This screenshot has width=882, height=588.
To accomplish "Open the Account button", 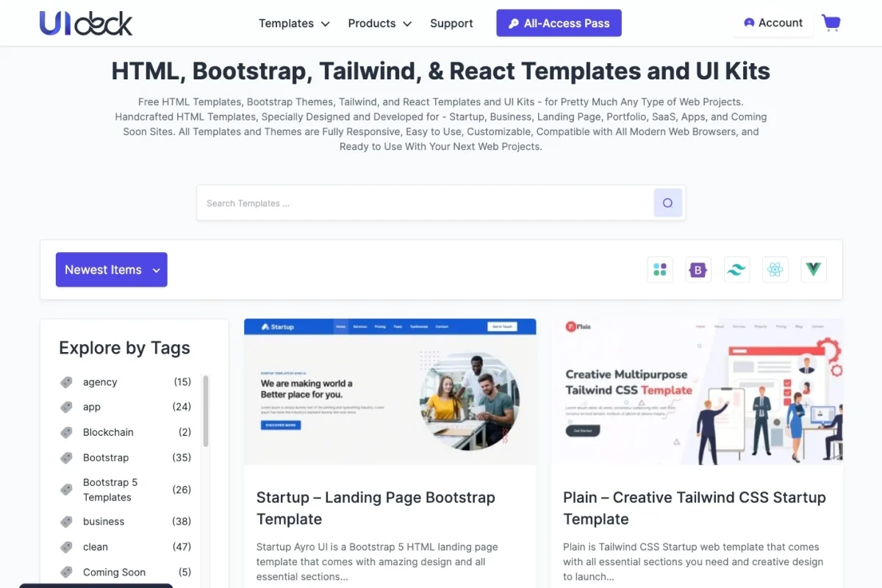I will [x=773, y=23].
